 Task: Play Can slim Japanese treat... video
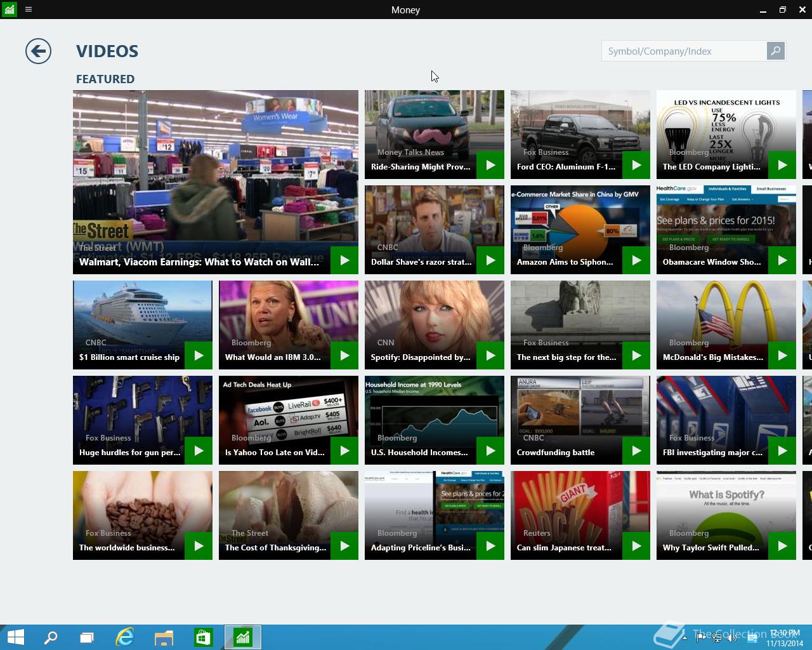(636, 546)
